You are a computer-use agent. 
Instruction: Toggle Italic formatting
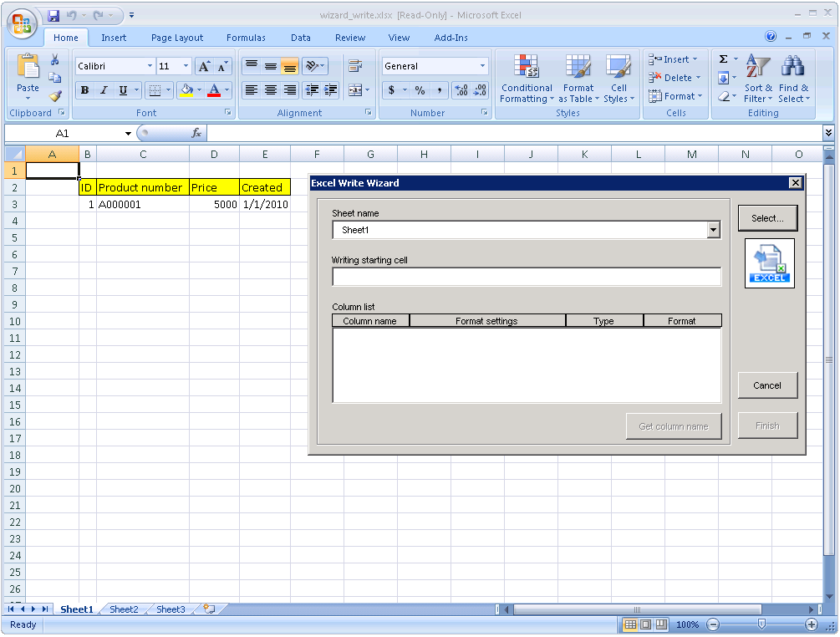pyautogui.click(x=104, y=90)
